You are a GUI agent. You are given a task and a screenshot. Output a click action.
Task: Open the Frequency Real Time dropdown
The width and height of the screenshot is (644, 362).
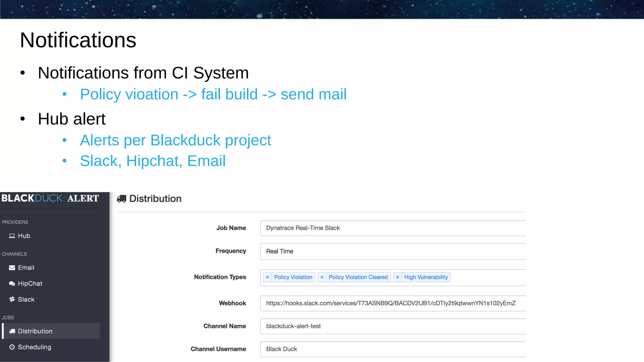coord(393,251)
